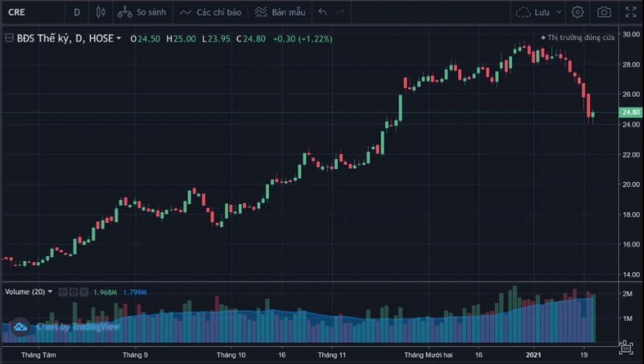Expand the BĐS Thế kỷ symbol dropdown arrow
This screenshot has height=364, width=644.
click(x=119, y=39)
